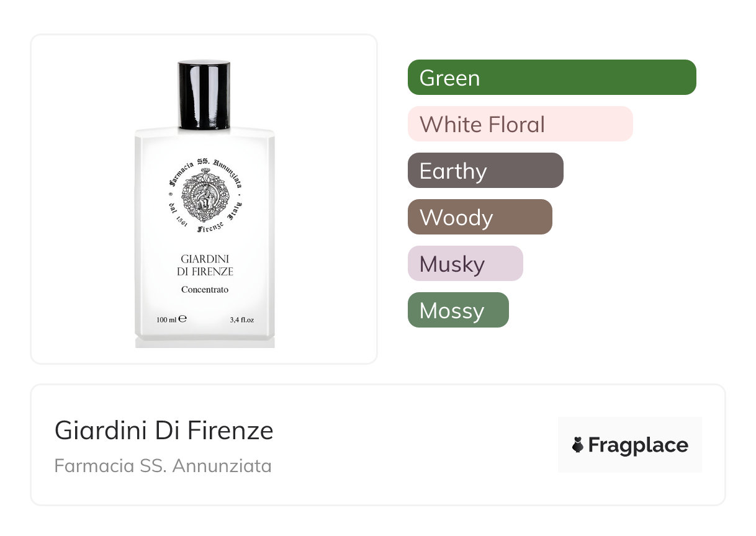Select the Musky accord bar
The image size is (756, 536).
[x=466, y=264]
